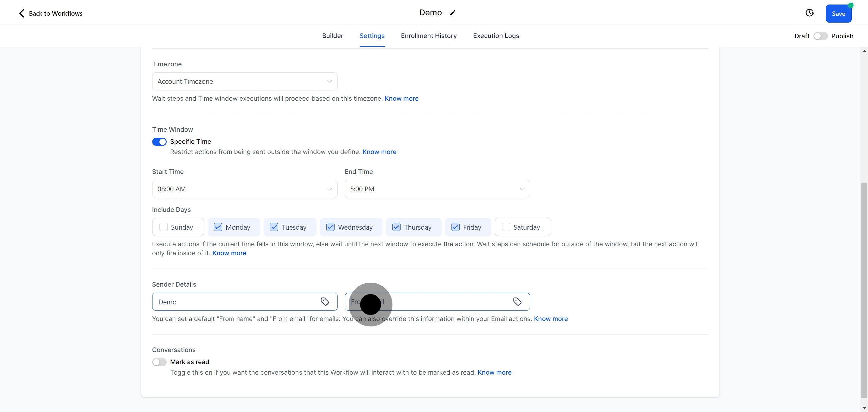Check the Saturday checkbox
Image resolution: width=868 pixels, height=412 pixels.
(506, 227)
